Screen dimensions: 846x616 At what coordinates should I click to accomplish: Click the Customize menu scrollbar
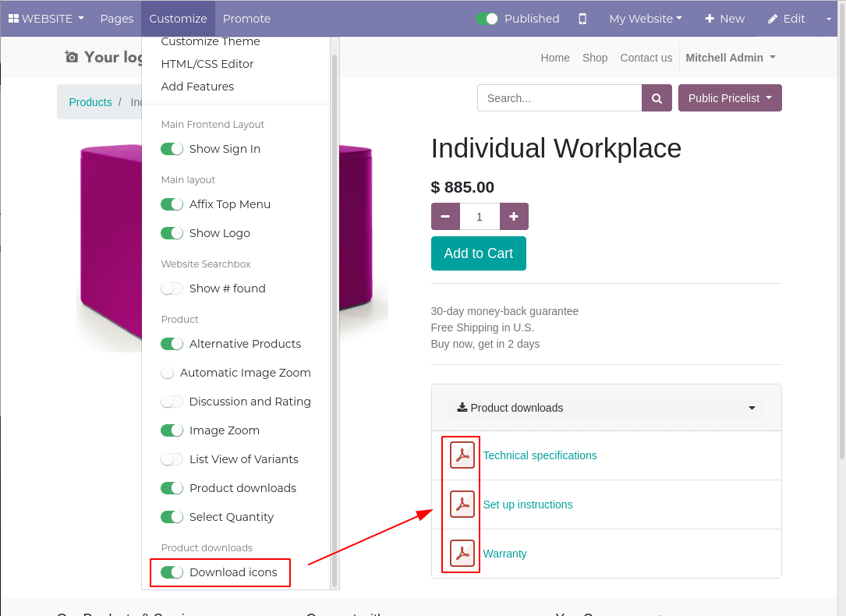334,320
